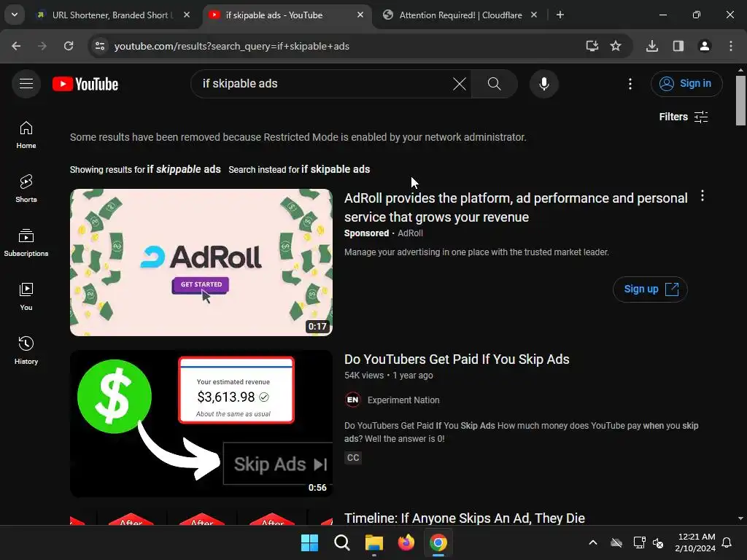
Task: Open Do YouTubers Get Paid thumbnail
Action: [201, 424]
